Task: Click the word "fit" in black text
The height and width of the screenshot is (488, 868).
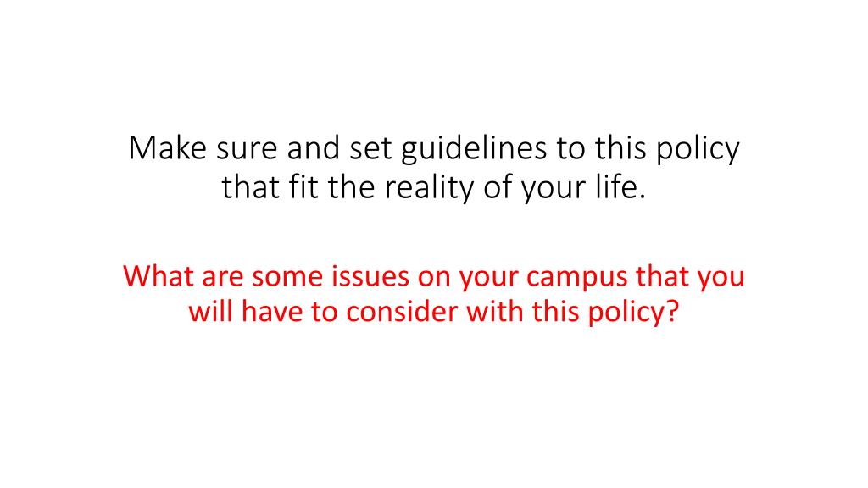Action: 303,186
